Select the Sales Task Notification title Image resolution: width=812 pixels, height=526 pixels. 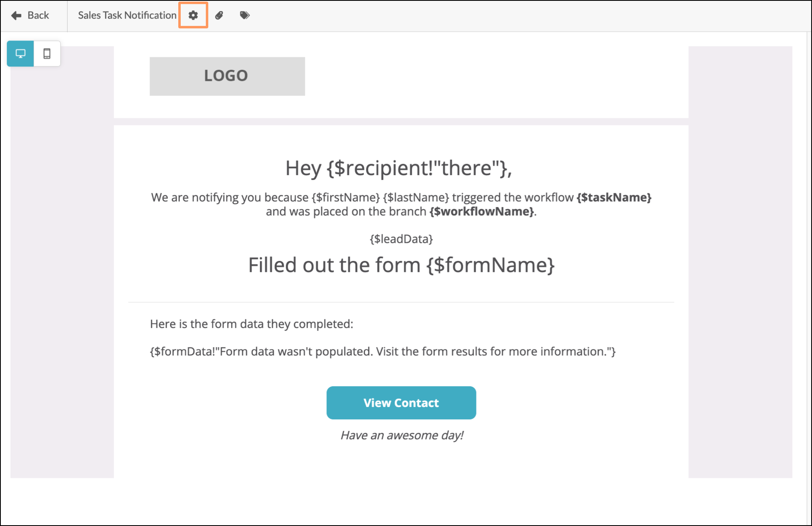coord(127,15)
